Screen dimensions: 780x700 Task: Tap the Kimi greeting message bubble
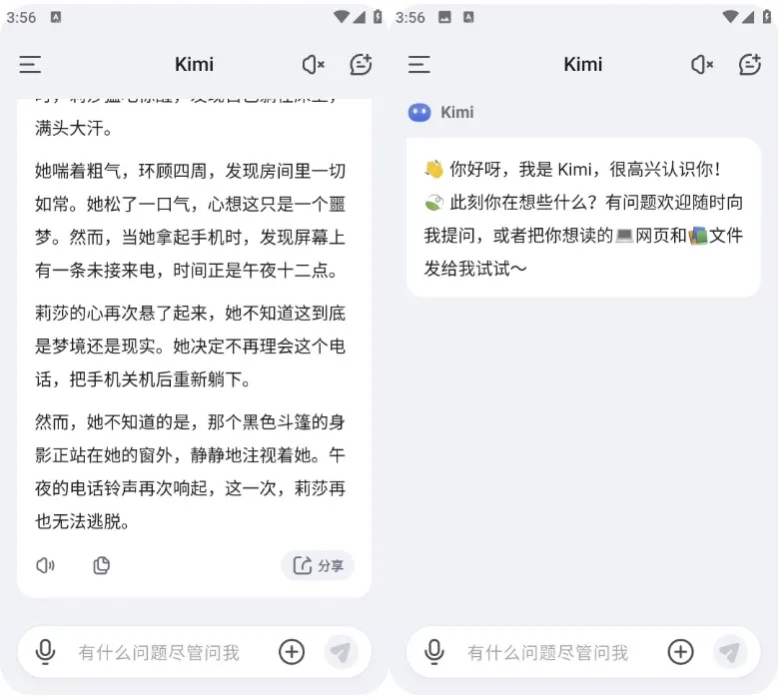(583, 218)
